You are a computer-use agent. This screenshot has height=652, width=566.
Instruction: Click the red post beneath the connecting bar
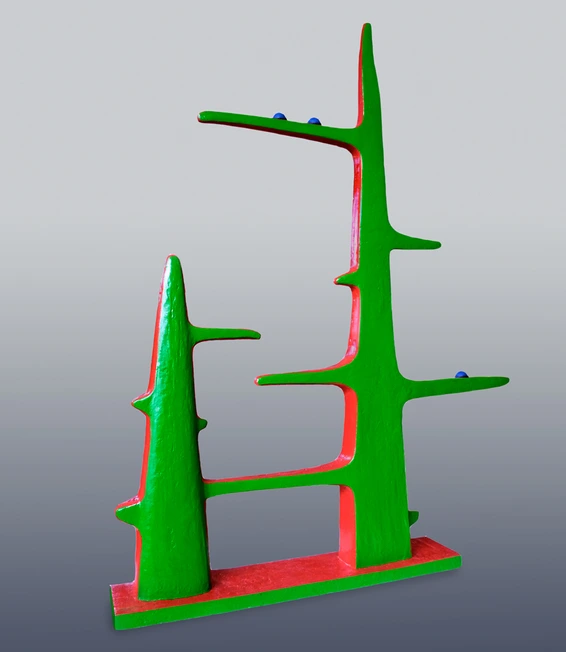coord(347,526)
